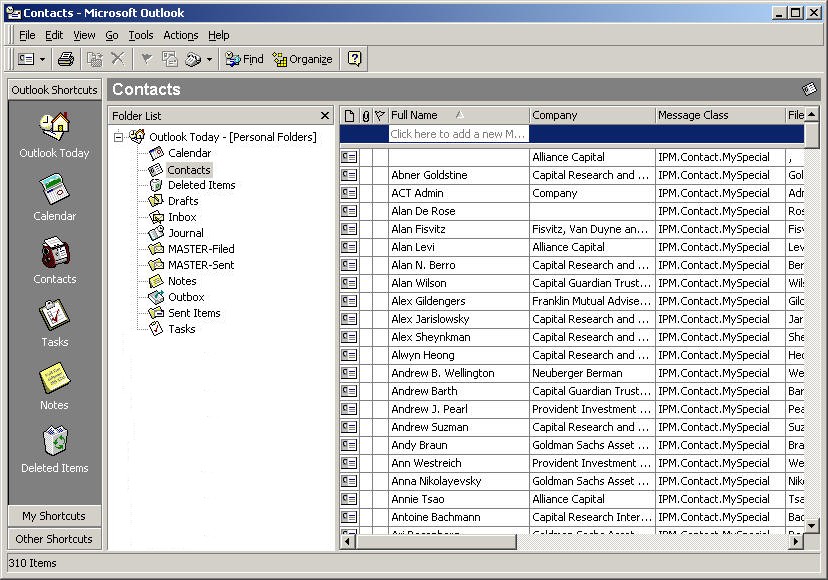Viewport: 828px width, 580px height.
Task: Click contact card icon for Alan Levi row
Action: point(349,247)
